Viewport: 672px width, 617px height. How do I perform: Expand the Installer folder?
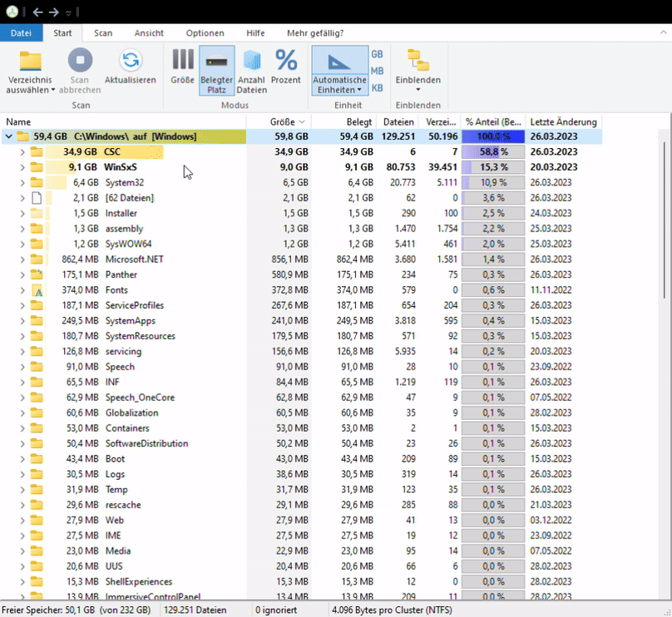[x=22, y=213]
